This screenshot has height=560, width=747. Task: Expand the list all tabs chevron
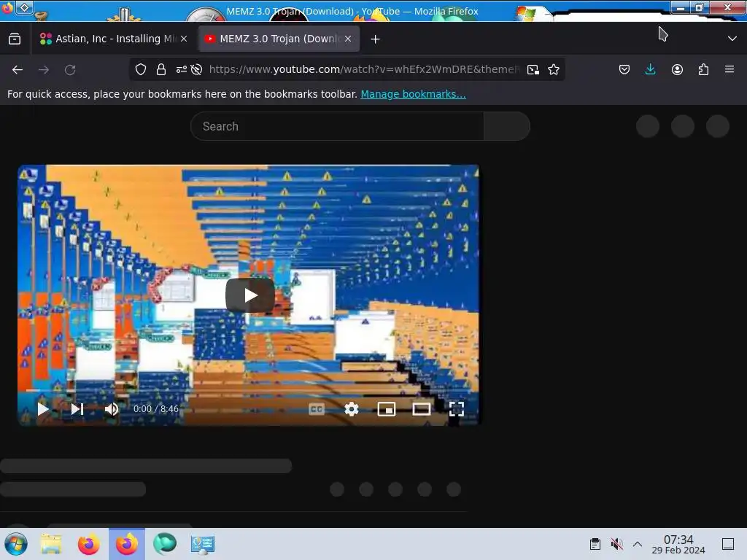[732, 39]
